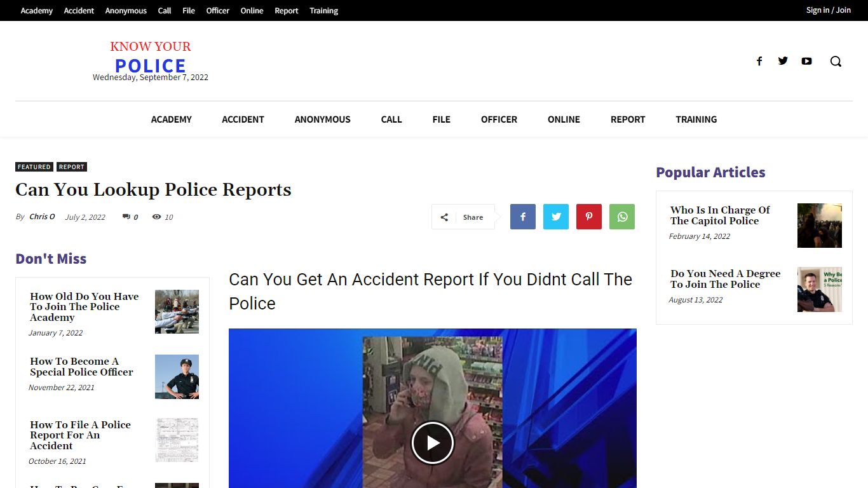868x488 pixels.
Task: Open How Old Do You Have To Join article
Action: click(x=84, y=307)
